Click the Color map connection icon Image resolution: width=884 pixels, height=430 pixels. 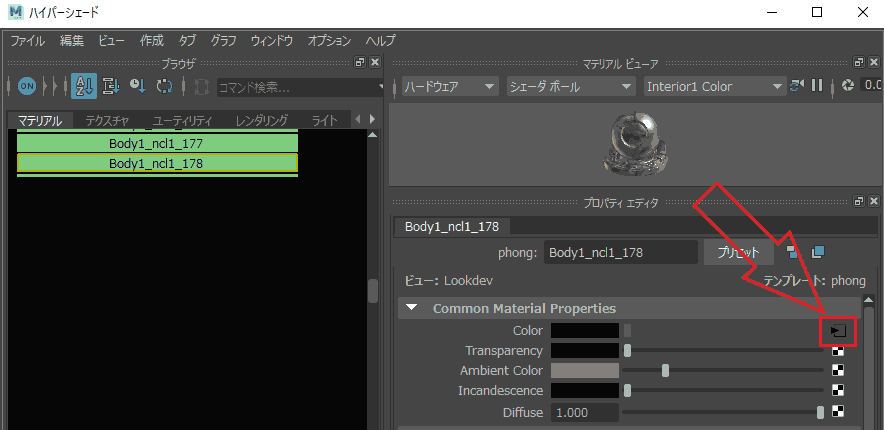(838, 331)
